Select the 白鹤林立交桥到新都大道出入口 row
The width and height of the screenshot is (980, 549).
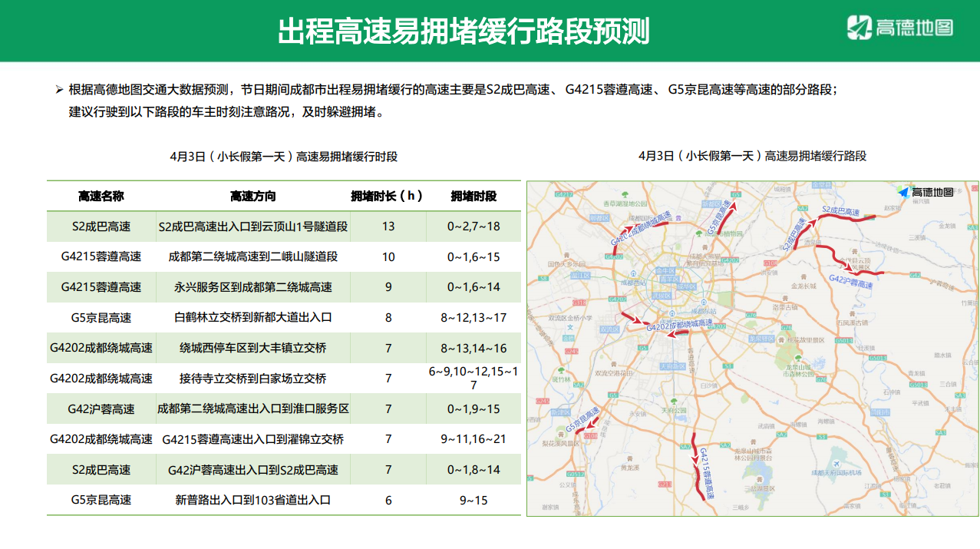253,317
